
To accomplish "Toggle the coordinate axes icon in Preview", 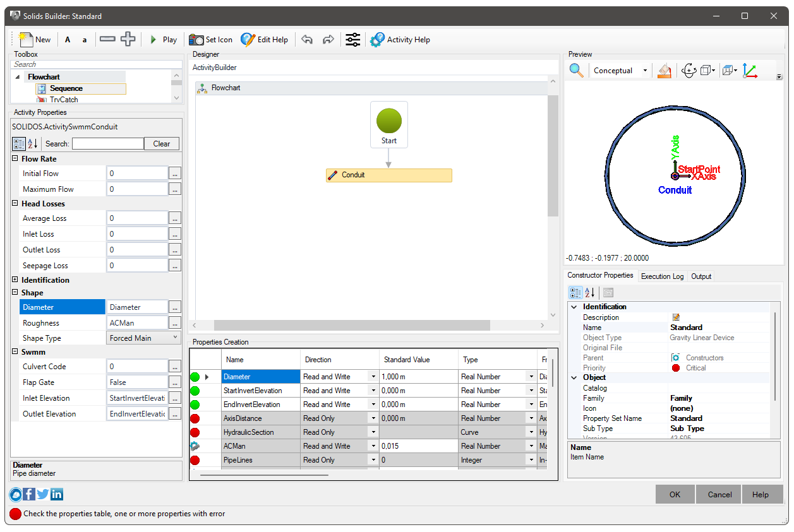I will pyautogui.click(x=750, y=71).
